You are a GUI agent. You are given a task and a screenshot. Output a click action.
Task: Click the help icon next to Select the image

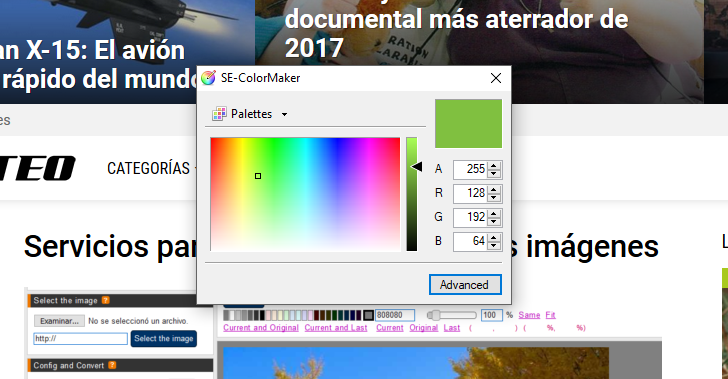click(x=106, y=301)
